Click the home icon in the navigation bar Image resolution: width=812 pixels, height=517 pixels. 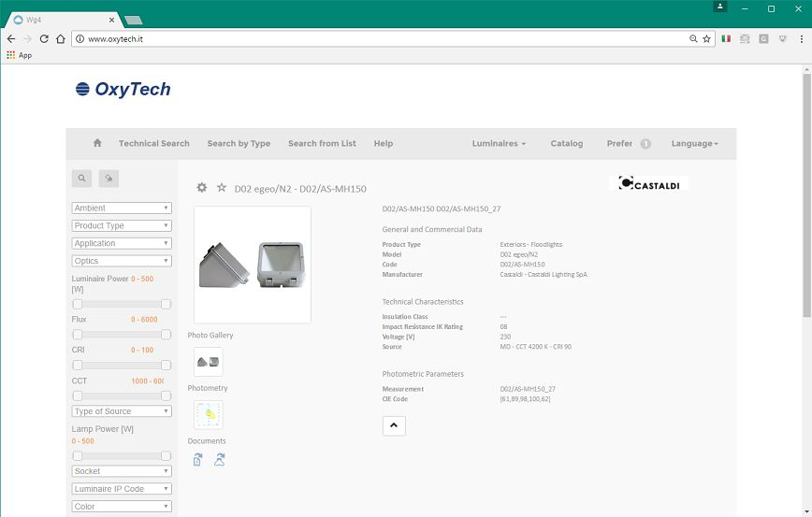coord(97,143)
